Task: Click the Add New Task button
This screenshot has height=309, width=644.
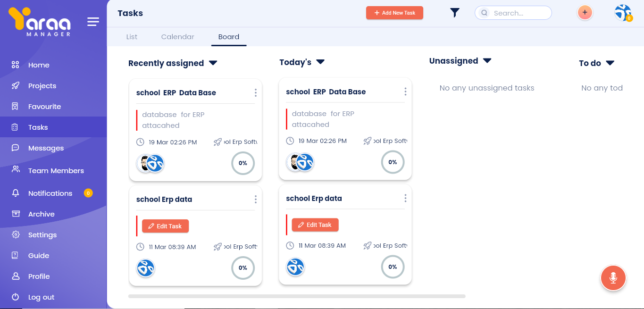Action: pos(394,13)
